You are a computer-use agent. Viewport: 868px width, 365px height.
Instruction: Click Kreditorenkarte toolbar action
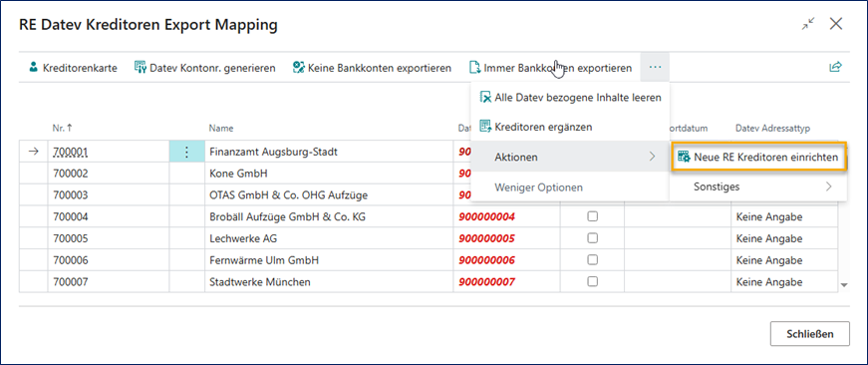coord(73,68)
